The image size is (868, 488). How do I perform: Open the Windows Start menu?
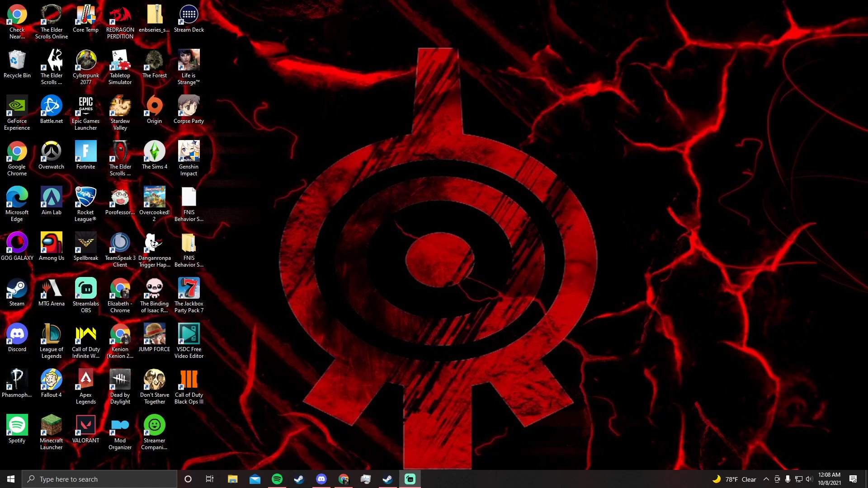coord(11,479)
